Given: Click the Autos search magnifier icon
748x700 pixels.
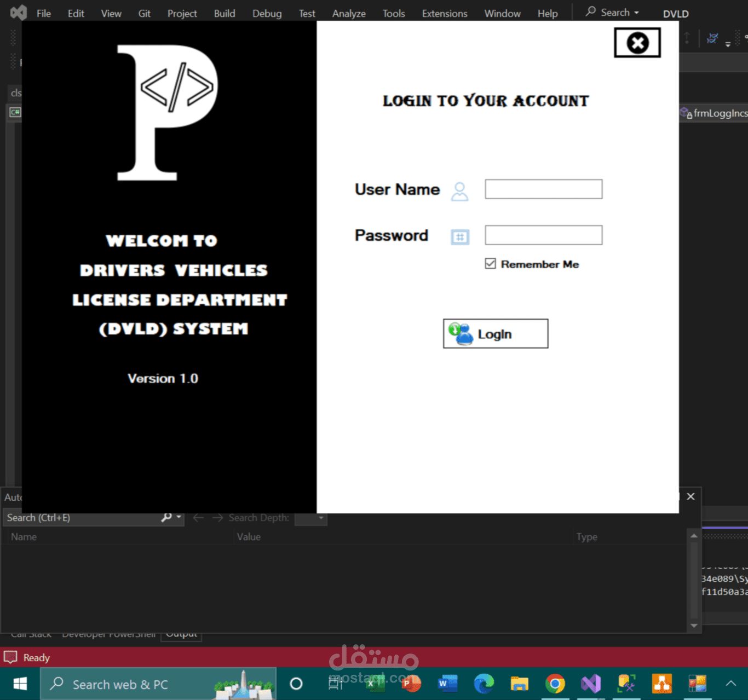Looking at the screenshot, I should 166,517.
